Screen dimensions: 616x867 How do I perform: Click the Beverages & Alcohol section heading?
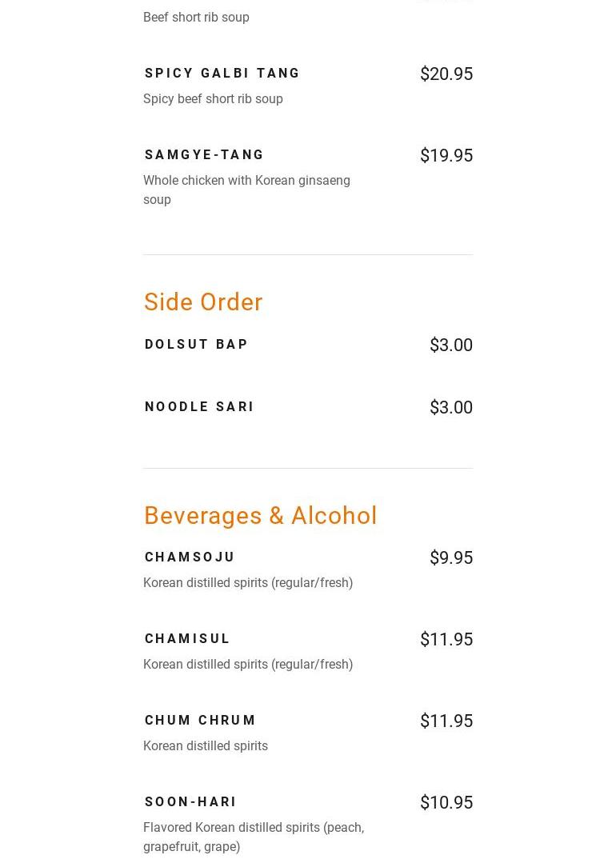point(260,516)
